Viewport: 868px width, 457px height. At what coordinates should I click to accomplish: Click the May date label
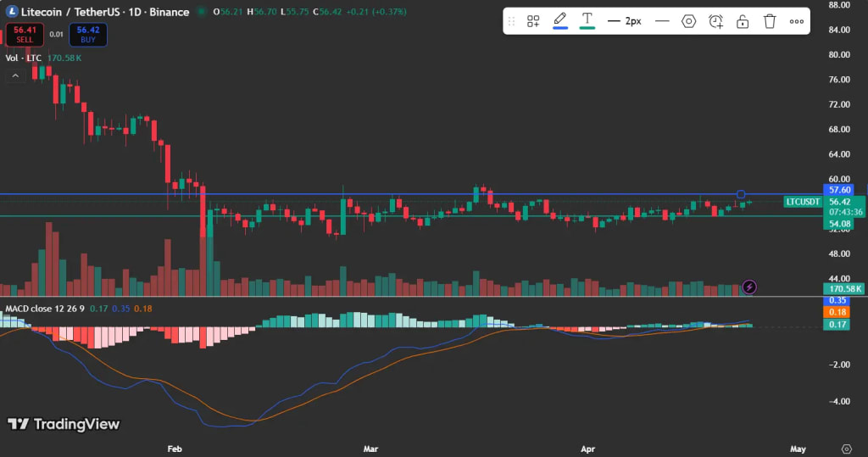(798, 449)
